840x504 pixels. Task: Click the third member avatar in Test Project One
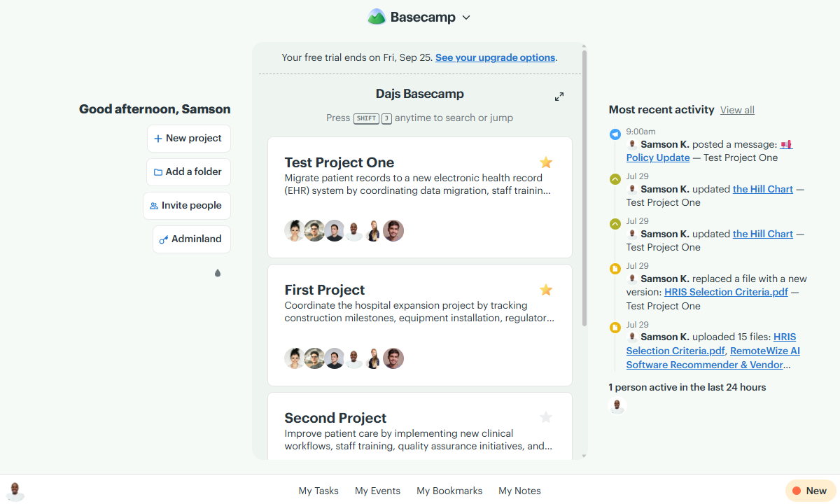coord(335,231)
